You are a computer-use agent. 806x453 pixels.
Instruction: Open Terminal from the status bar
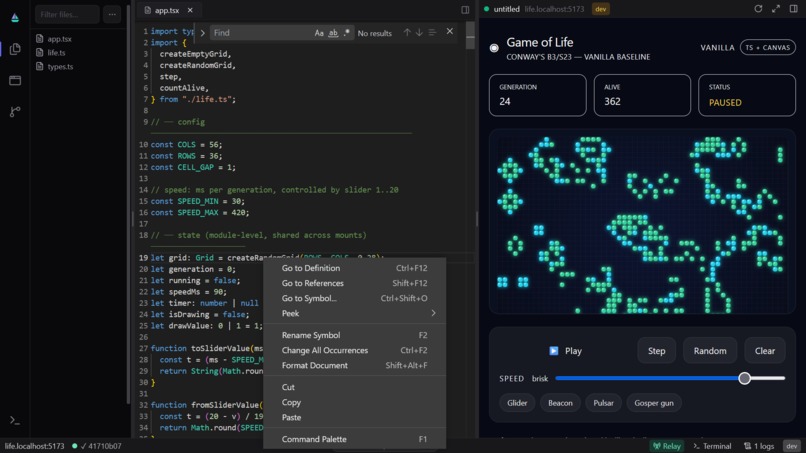(712, 446)
